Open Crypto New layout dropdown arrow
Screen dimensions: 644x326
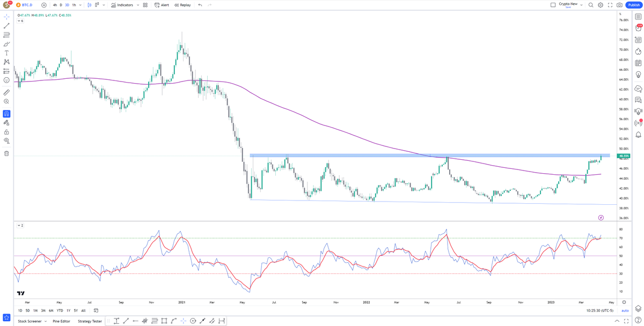tap(581, 5)
